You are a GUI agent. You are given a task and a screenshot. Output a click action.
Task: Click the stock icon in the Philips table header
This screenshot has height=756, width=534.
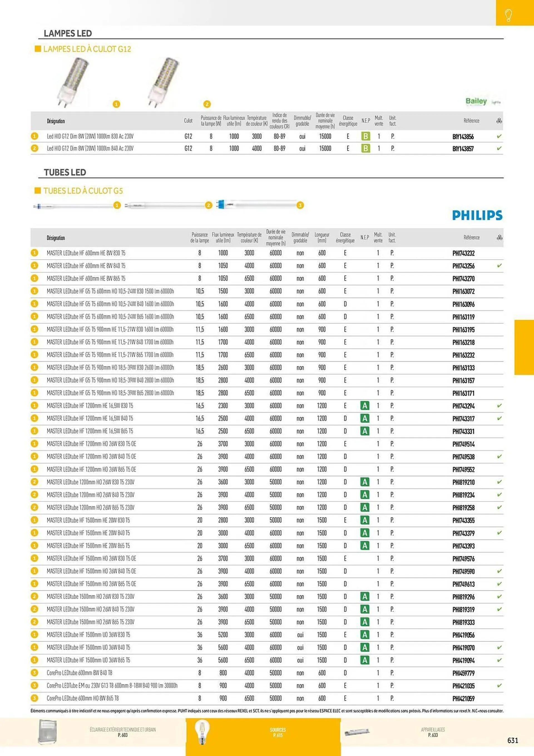coord(500,237)
